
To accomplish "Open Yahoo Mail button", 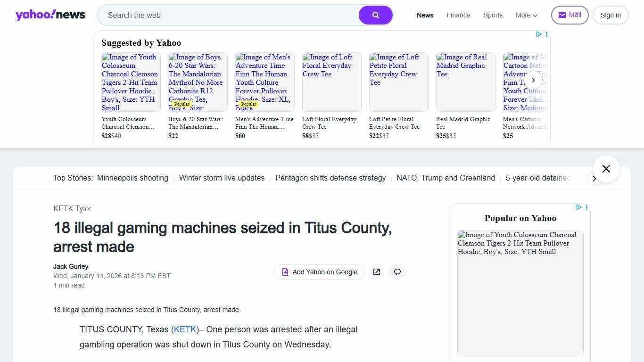I will pyautogui.click(x=570, y=15).
